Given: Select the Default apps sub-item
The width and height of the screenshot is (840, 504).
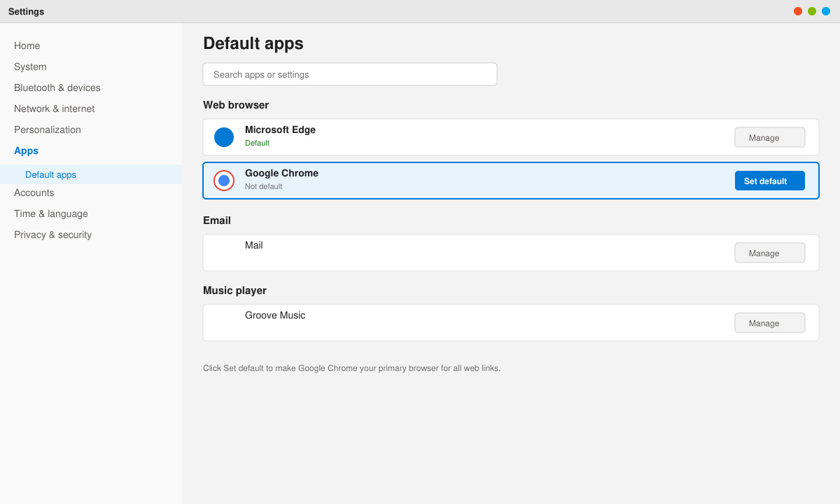Looking at the screenshot, I should pyautogui.click(x=91, y=174).
